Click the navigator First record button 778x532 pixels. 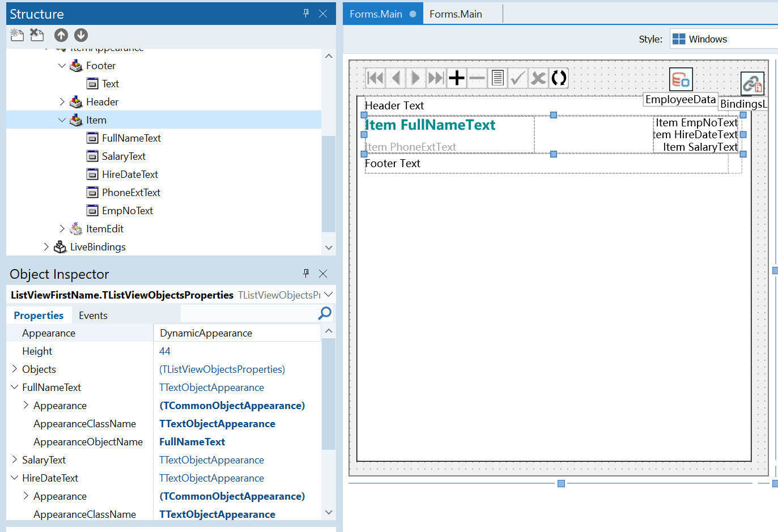pyautogui.click(x=375, y=78)
